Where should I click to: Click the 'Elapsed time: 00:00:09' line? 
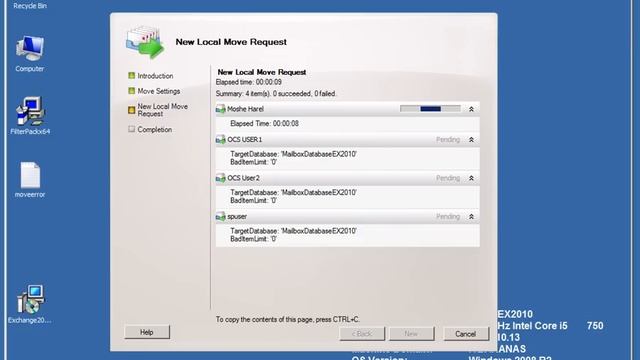point(249,82)
